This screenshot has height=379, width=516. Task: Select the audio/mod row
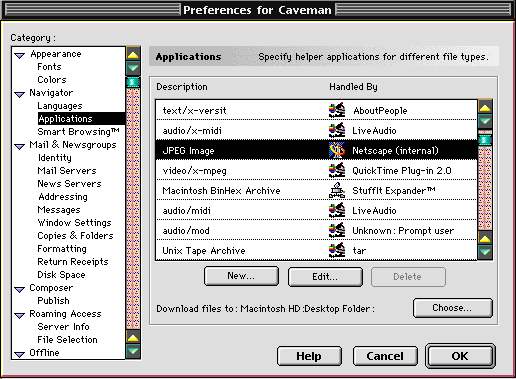point(316,230)
